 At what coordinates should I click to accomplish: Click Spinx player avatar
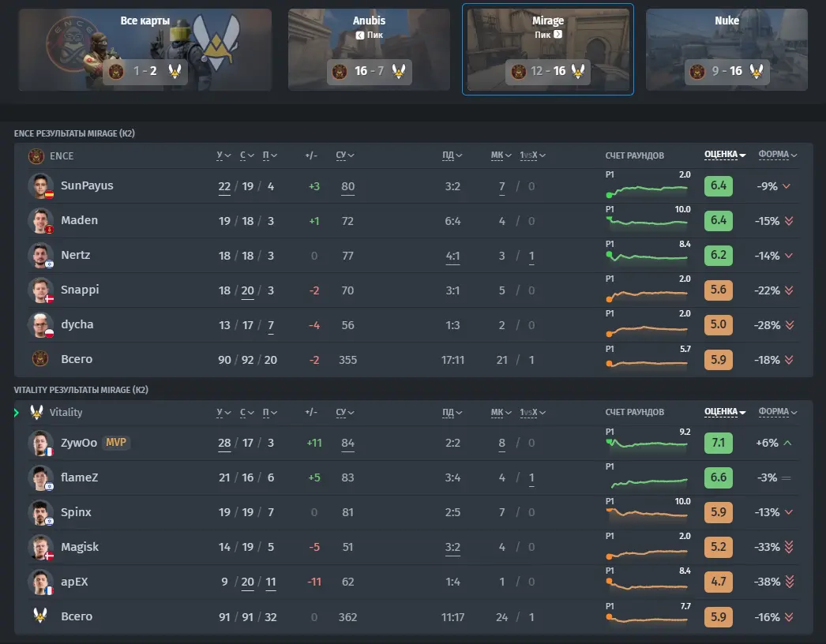click(40, 512)
